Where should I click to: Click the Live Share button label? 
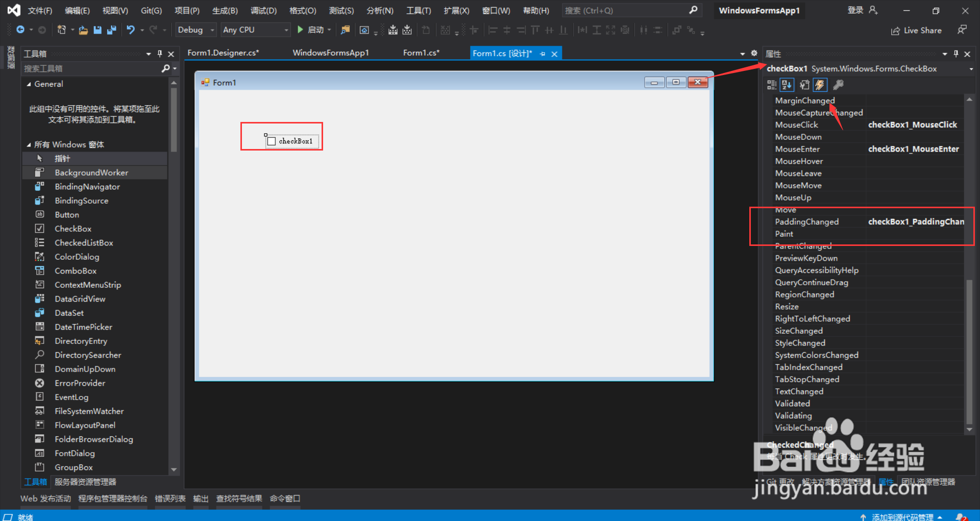922,31
